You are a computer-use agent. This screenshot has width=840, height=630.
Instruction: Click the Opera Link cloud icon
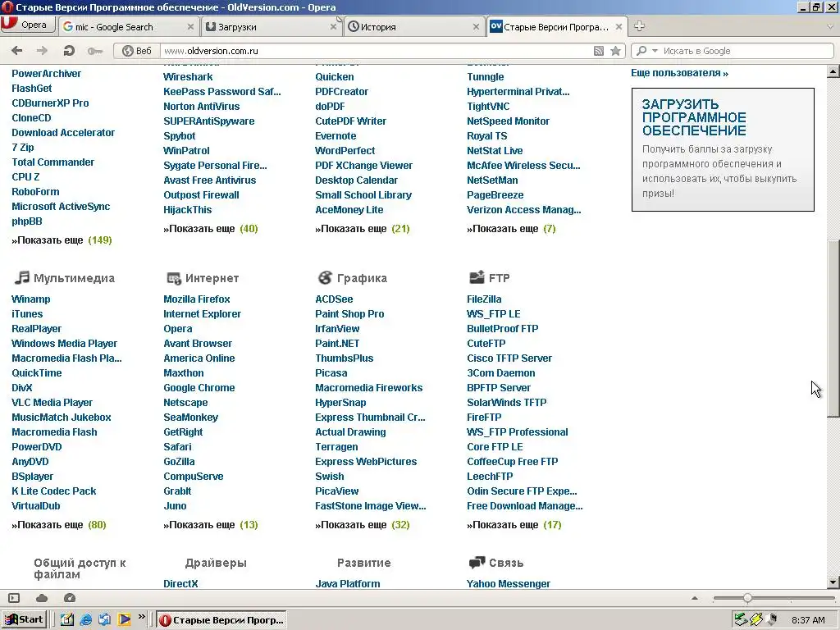[42, 598]
